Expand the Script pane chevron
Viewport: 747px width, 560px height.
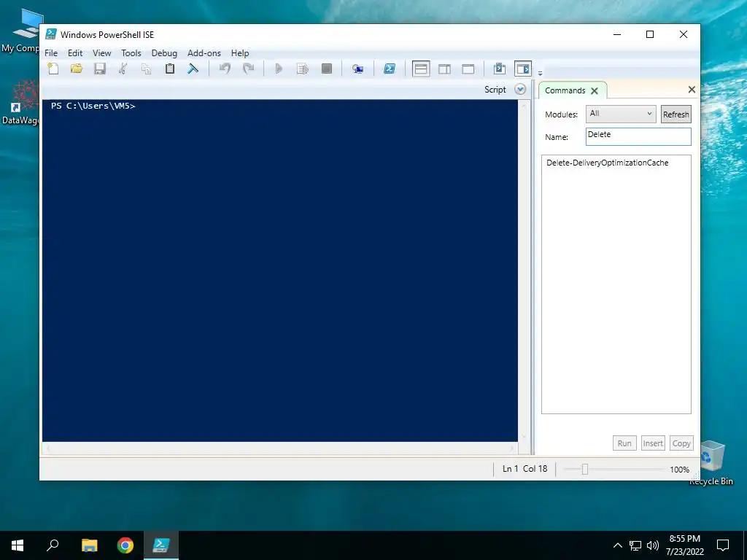[x=520, y=90]
